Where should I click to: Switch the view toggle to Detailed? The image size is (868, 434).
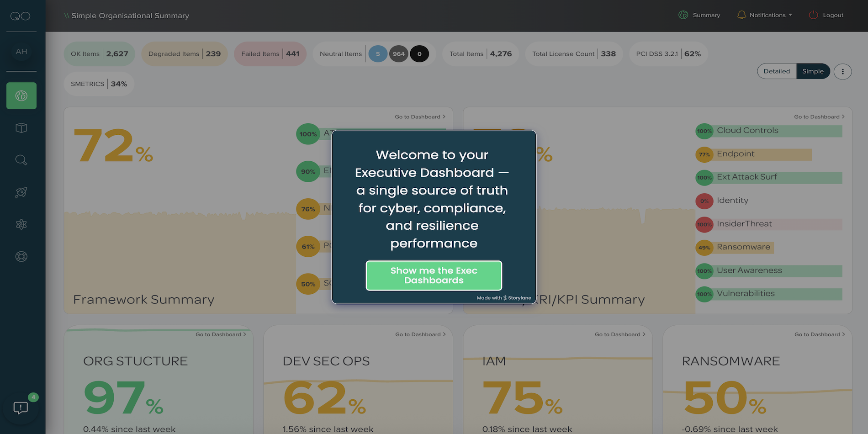click(777, 71)
